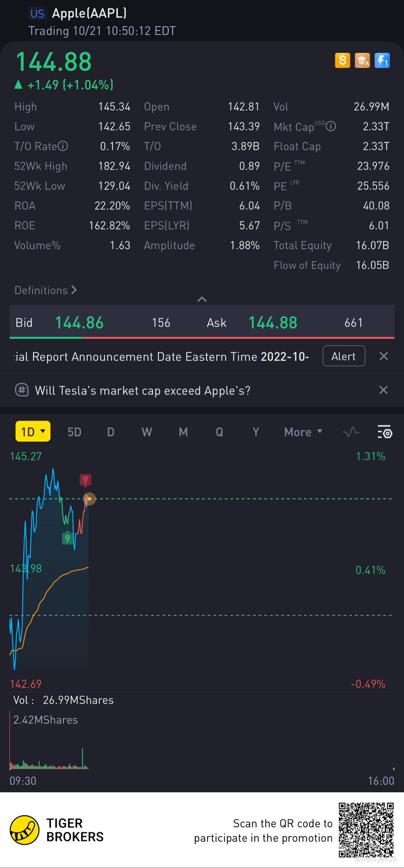Tap the Trading 10/21 10:50:12 EDT status
Screen dimensions: 404x868
(102, 31)
